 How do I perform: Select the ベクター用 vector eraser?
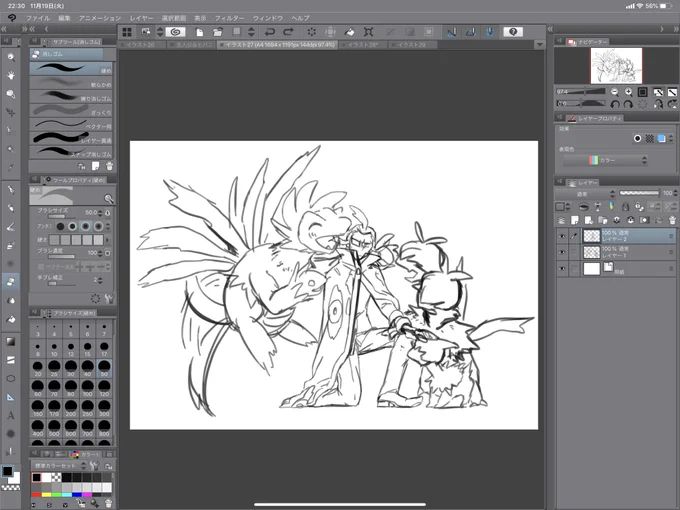[x=71, y=124]
